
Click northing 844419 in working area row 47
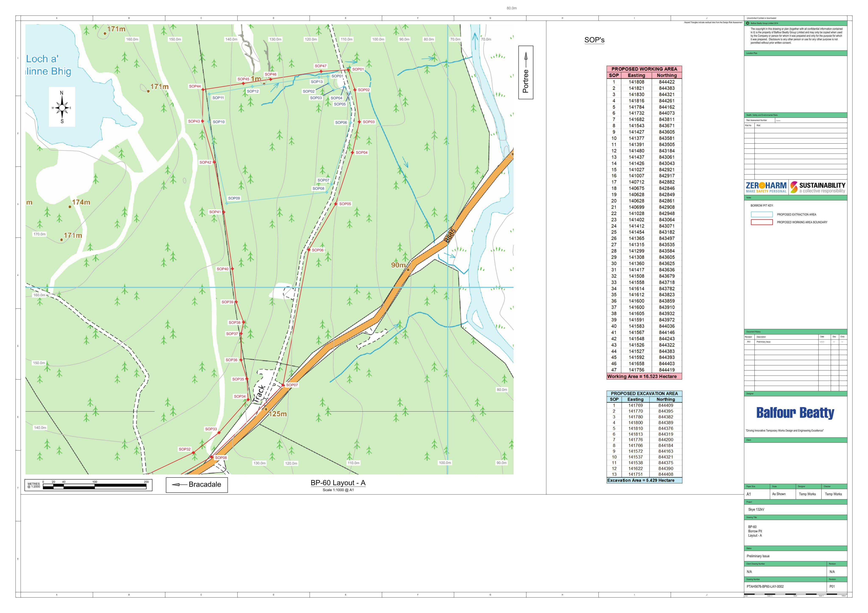(x=666, y=370)
